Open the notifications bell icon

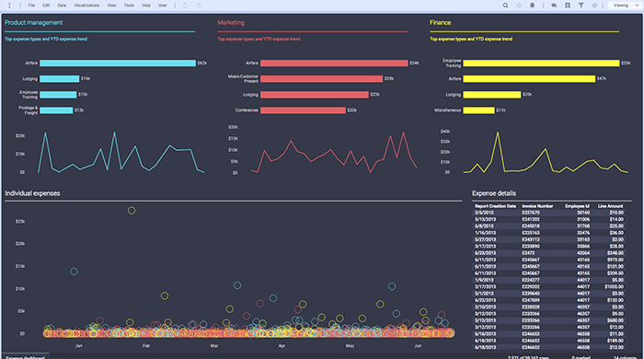pos(533,6)
